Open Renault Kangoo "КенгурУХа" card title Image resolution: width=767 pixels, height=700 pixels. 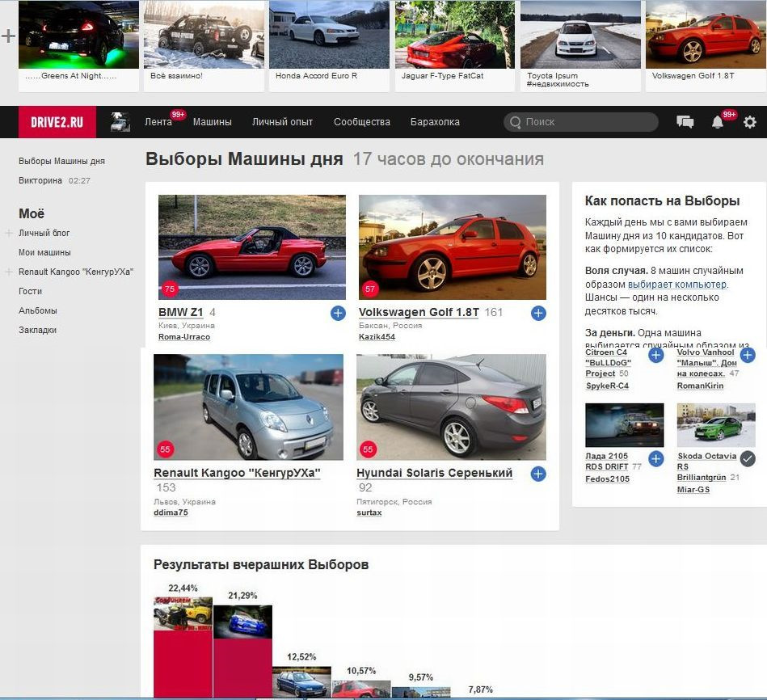tap(237, 473)
